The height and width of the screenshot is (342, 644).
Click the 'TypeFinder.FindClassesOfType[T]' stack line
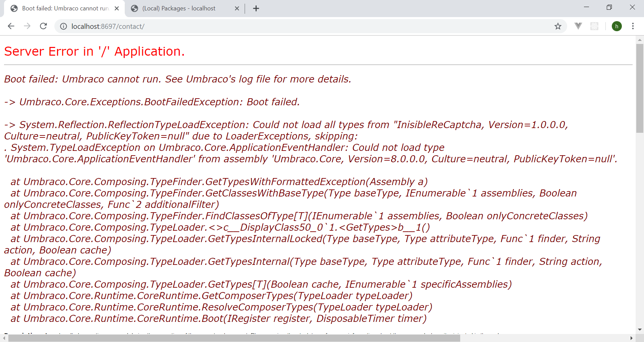pos(299,216)
